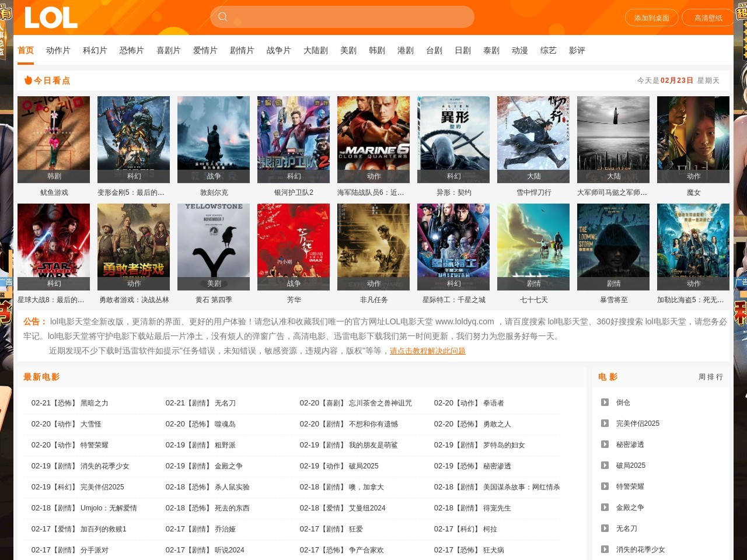747x560 pixels.
Task: Open the 星际特工 poster
Action: [x=453, y=247]
